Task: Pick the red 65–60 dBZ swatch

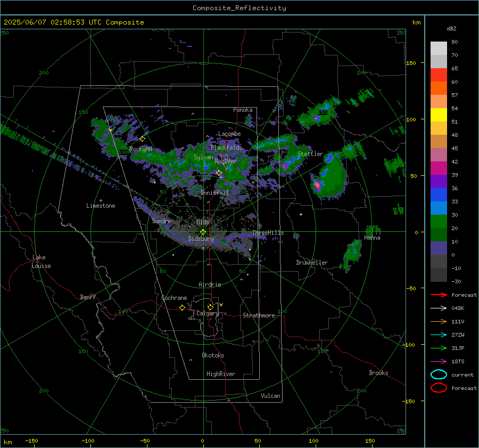Action: click(x=439, y=75)
